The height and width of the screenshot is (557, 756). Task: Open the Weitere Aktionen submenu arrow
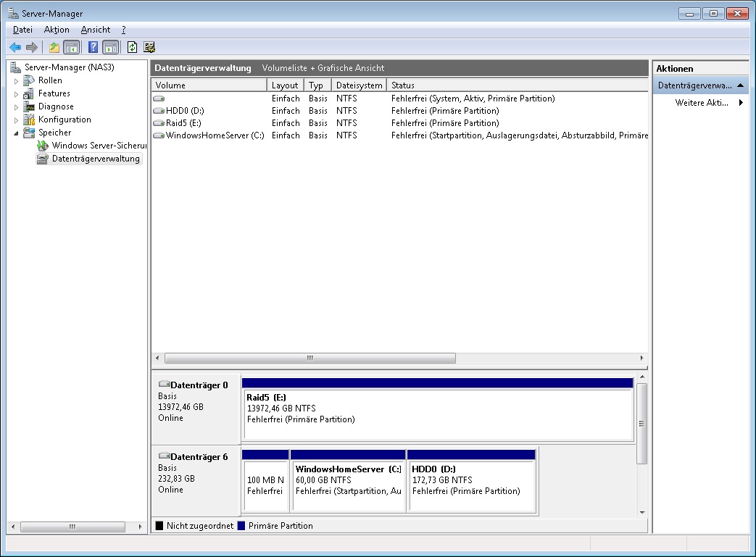pyautogui.click(x=741, y=102)
